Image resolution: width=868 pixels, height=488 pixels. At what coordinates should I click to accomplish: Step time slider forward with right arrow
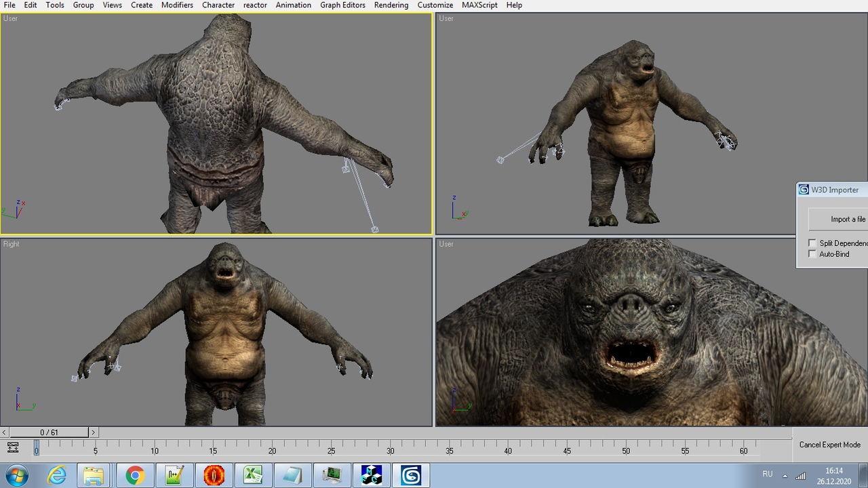pyautogui.click(x=93, y=432)
